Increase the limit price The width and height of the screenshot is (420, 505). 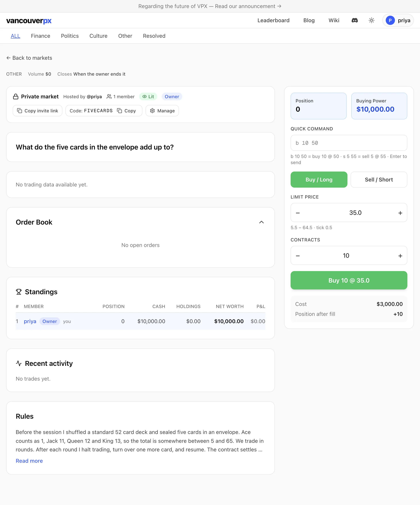coord(400,213)
